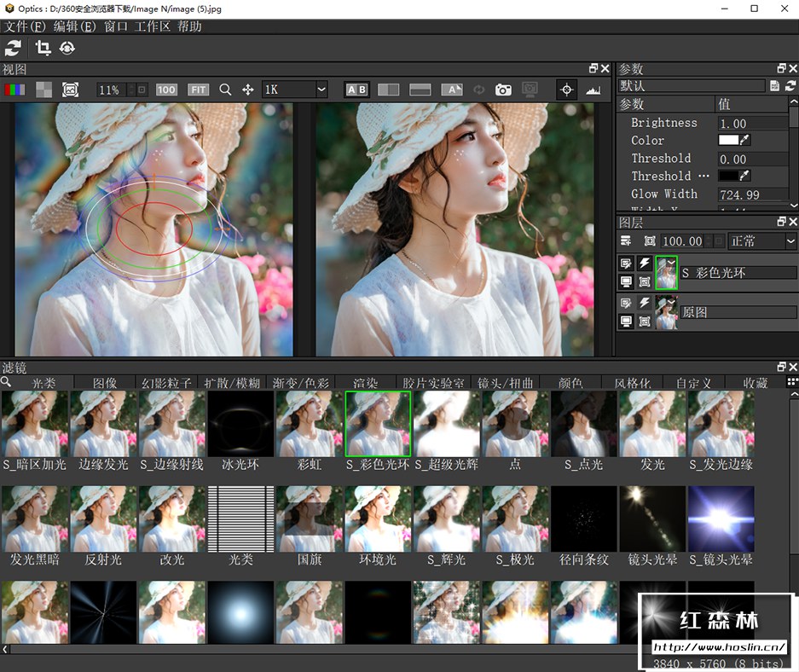Click the reset/refresh arrows icon
Viewport: 799px width, 672px height.
(x=13, y=48)
